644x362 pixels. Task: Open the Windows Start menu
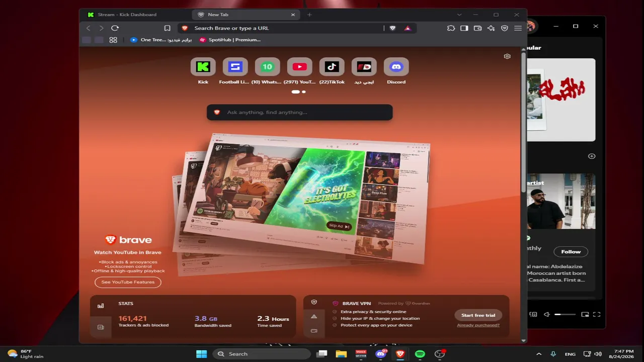pos(201,354)
